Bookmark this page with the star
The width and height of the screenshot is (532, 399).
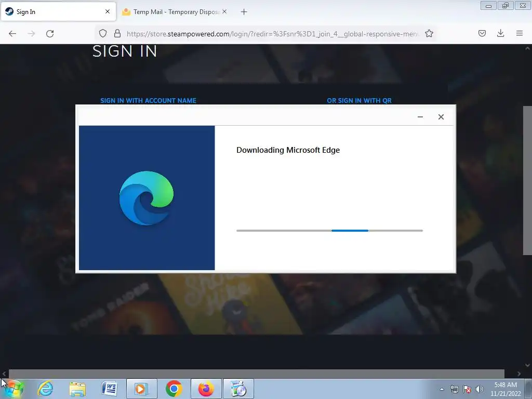coord(429,33)
